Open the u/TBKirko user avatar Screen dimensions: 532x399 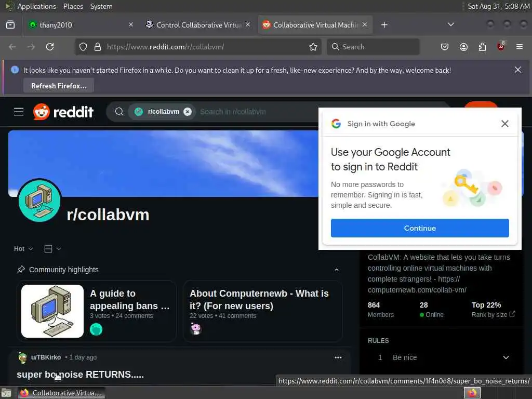click(23, 357)
